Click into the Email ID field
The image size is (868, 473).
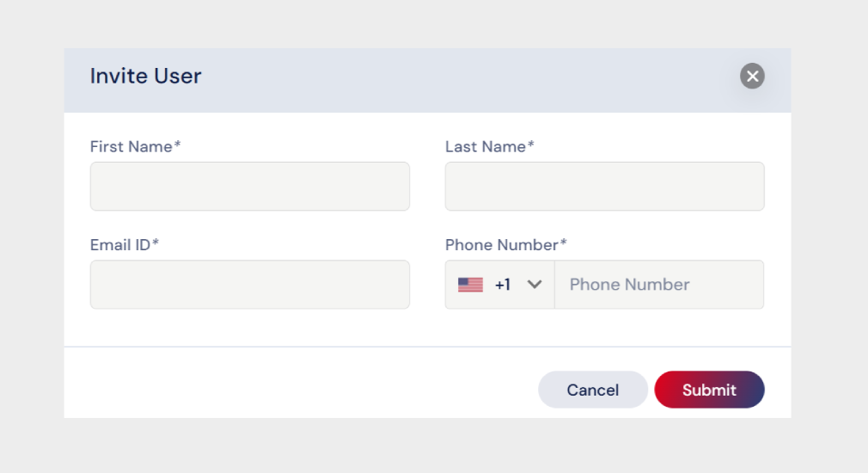(249, 285)
